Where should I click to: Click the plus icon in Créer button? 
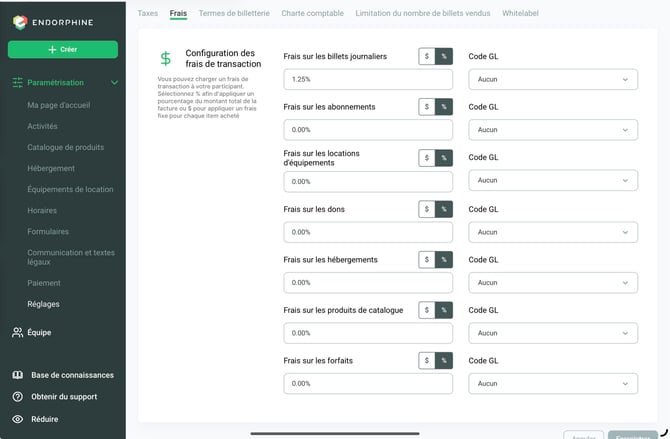click(52, 50)
